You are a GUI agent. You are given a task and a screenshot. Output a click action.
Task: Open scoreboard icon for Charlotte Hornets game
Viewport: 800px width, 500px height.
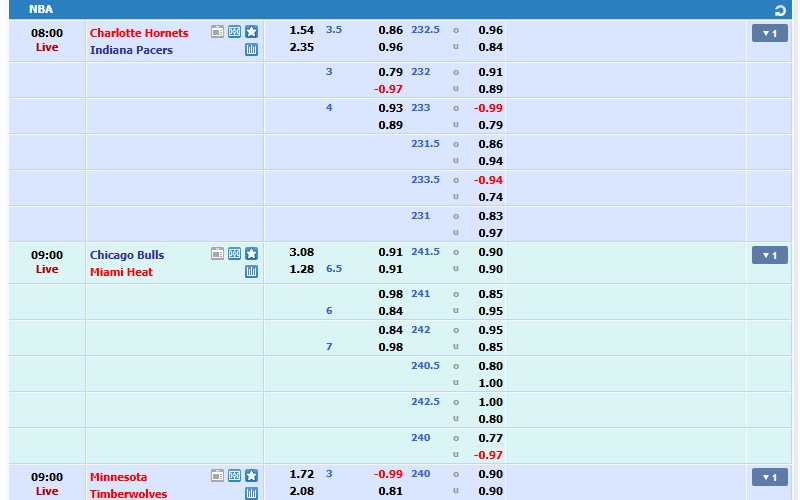click(x=234, y=32)
